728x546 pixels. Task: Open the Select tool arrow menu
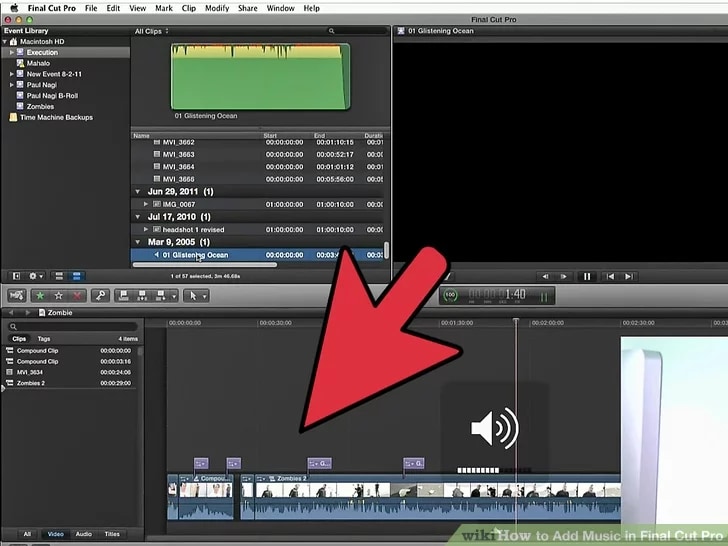click(196, 295)
